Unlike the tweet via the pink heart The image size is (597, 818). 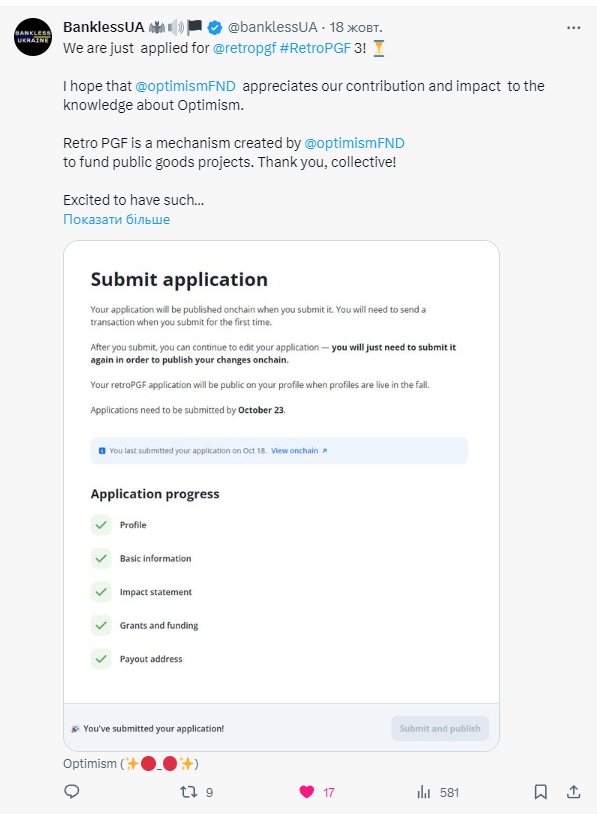[x=307, y=792]
